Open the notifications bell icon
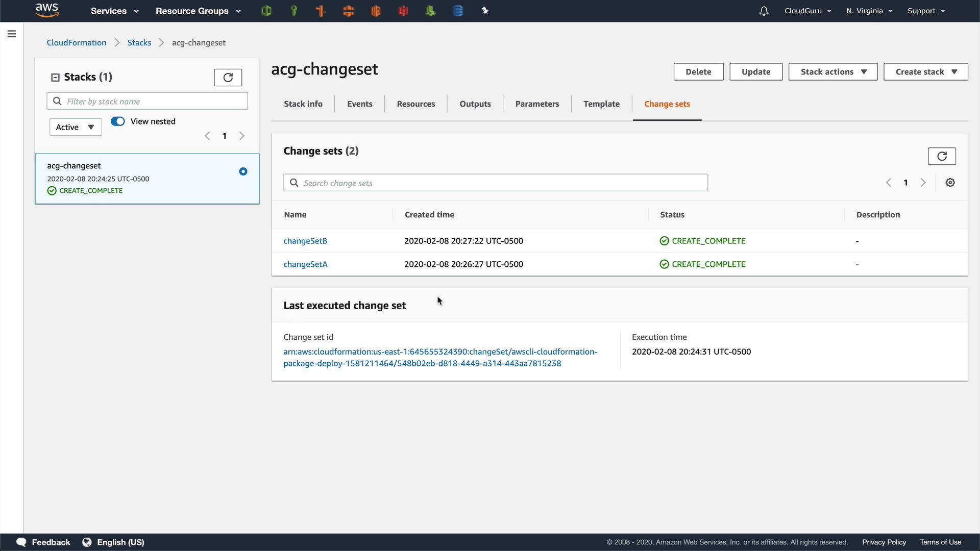The width and height of the screenshot is (980, 551). (x=764, y=11)
